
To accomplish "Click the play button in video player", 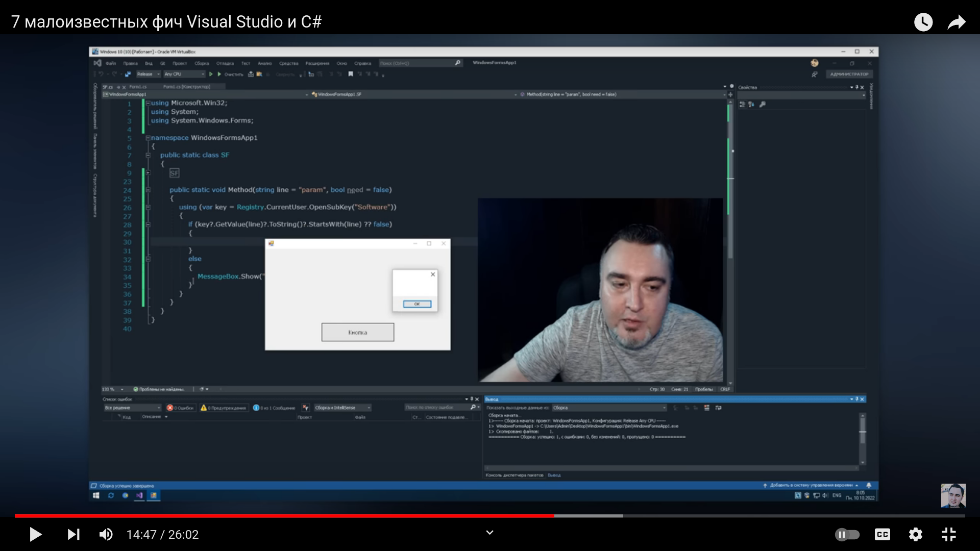I will coord(35,534).
